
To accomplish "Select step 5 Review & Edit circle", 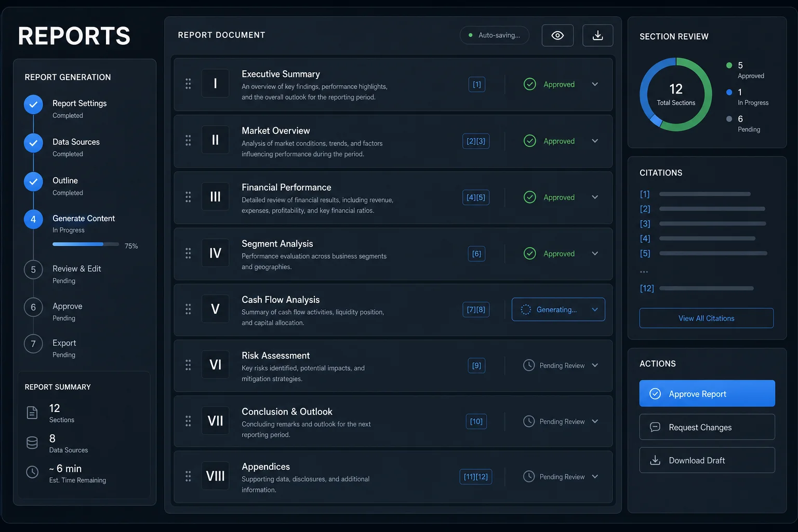I will click(33, 270).
